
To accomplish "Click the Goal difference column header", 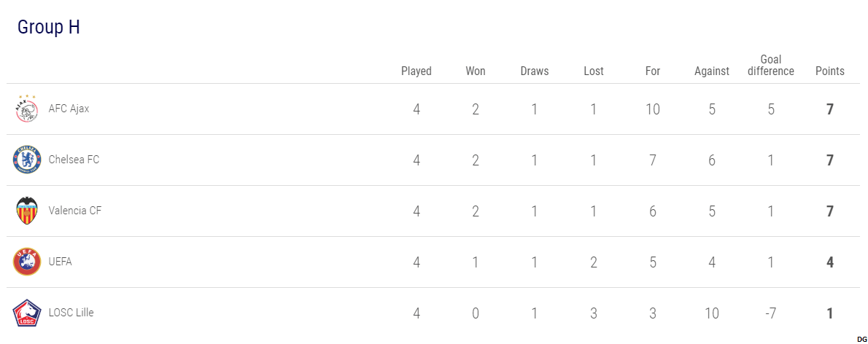I will (x=771, y=66).
